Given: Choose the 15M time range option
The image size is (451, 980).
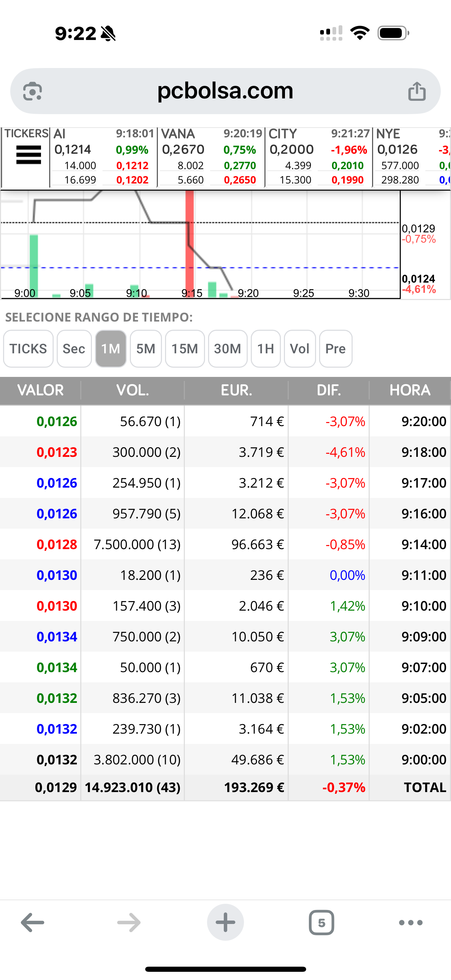Looking at the screenshot, I should pyautogui.click(x=185, y=349).
